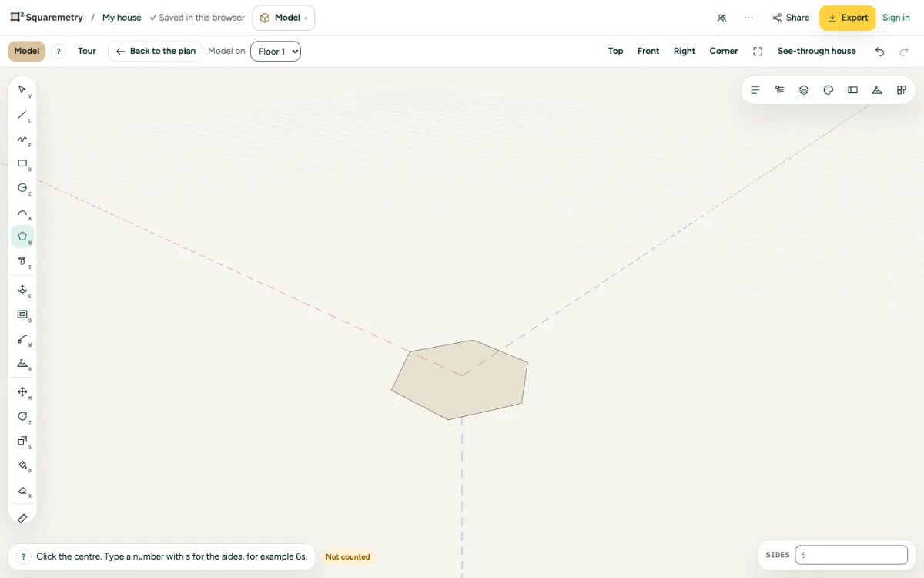This screenshot has height=578, width=924.
Task: Click the Export button
Action: tap(847, 18)
